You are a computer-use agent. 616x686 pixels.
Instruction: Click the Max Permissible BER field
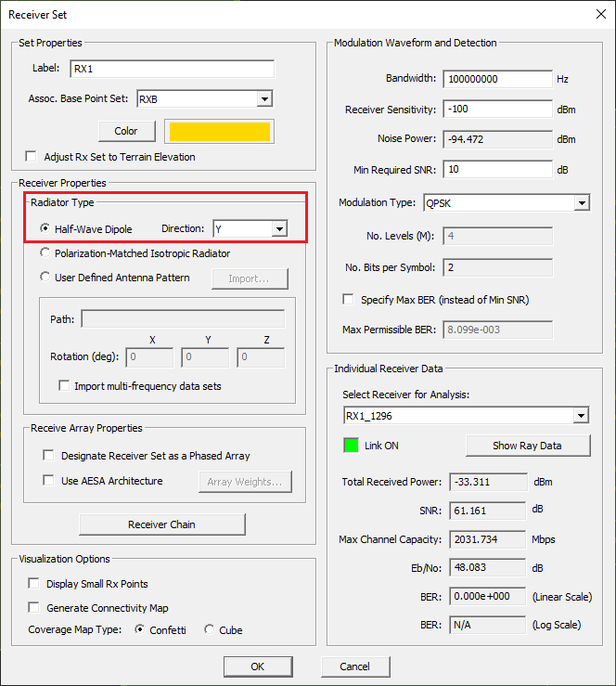pos(497,330)
